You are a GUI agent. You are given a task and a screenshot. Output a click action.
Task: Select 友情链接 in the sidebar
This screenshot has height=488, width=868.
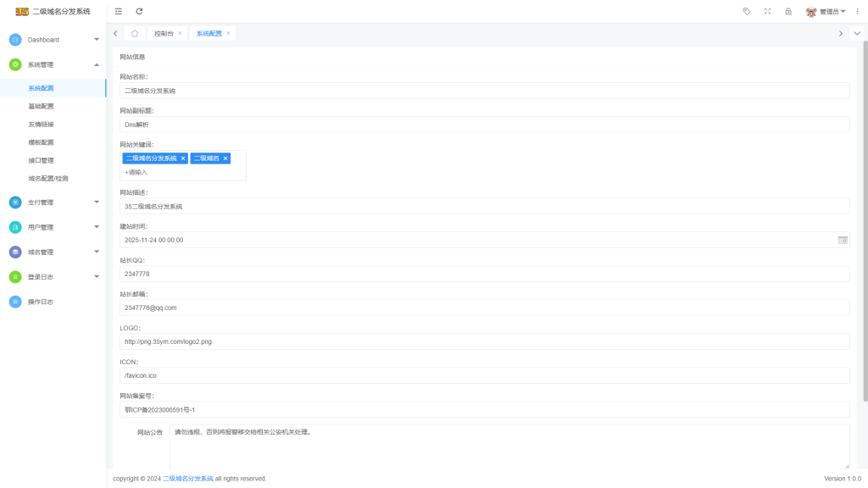[41, 125]
